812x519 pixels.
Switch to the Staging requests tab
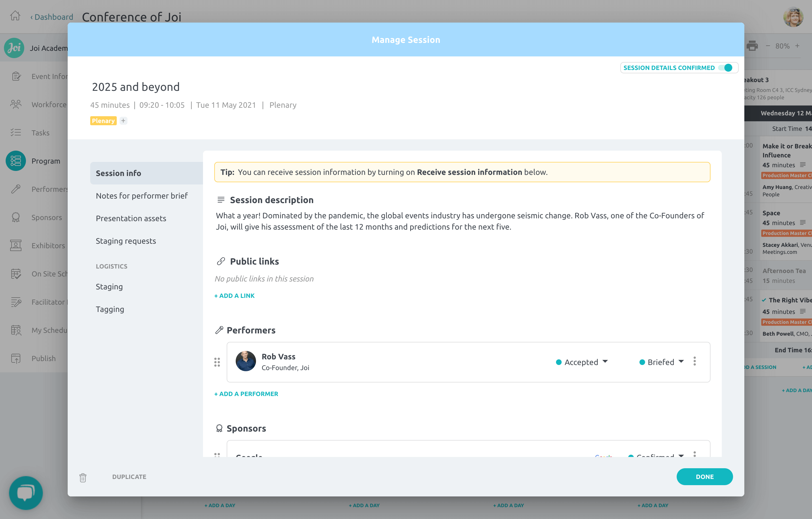[126, 241]
